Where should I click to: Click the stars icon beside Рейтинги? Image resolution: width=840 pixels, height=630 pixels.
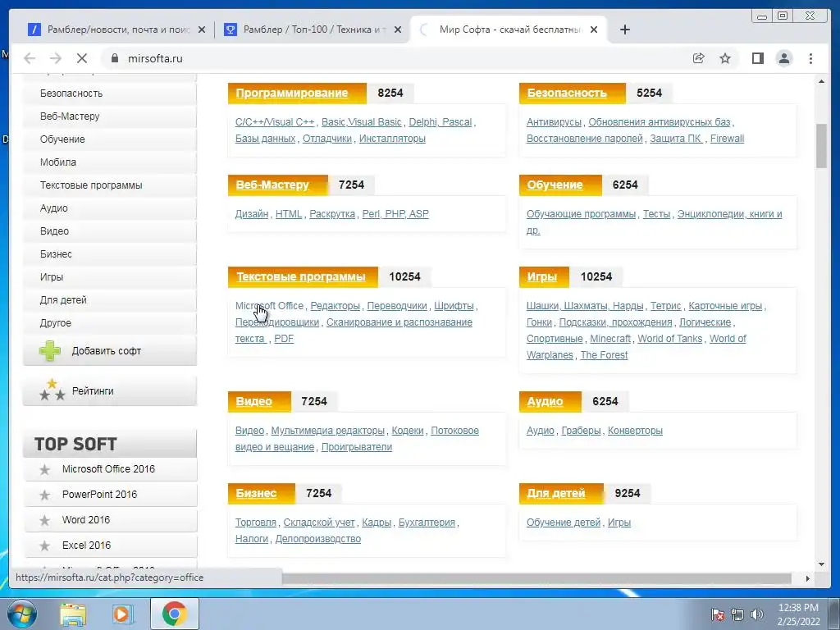coord(52,390)
